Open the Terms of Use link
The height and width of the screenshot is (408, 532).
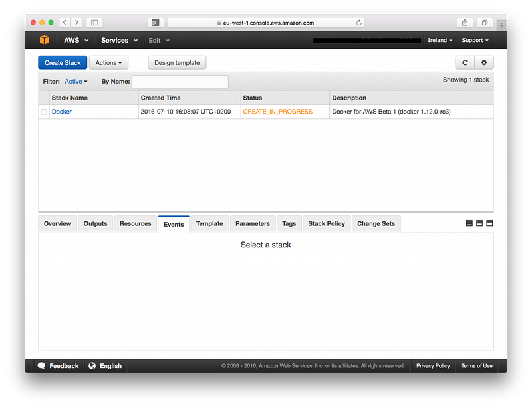pyautogui.click(x=477, y=366)
